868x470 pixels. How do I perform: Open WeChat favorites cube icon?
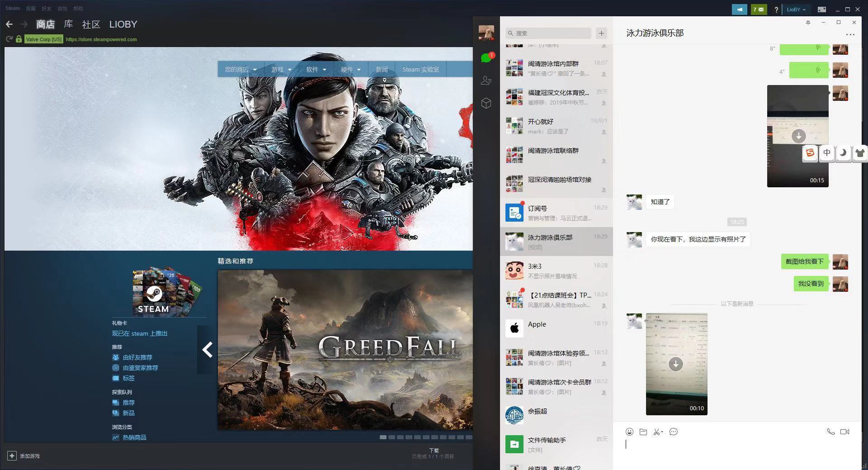coord(486,103)
